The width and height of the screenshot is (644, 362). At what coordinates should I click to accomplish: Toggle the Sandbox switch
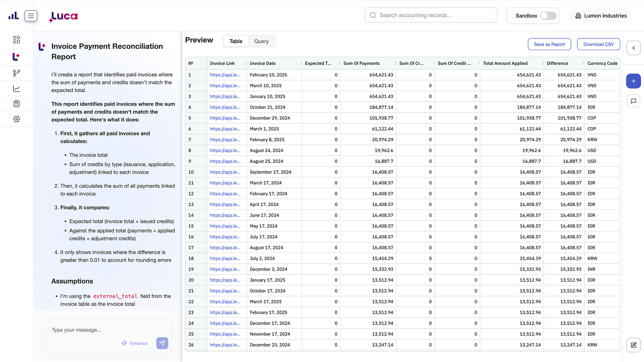click(x=548, y=16)
